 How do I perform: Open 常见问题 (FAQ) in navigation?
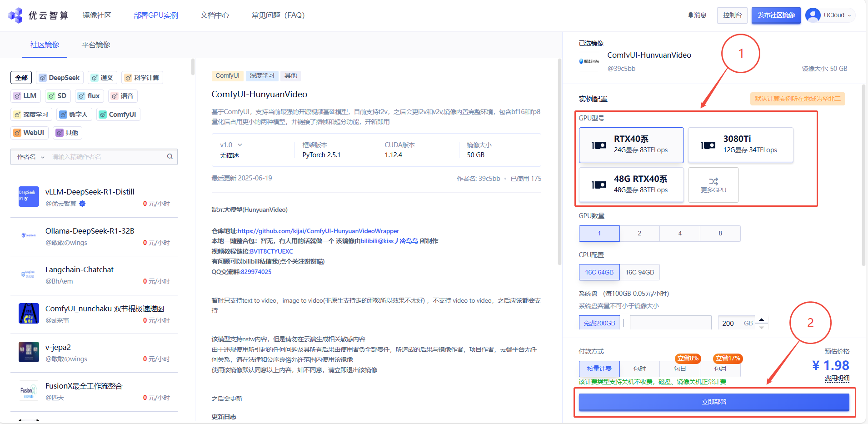[x=278, y=15]
